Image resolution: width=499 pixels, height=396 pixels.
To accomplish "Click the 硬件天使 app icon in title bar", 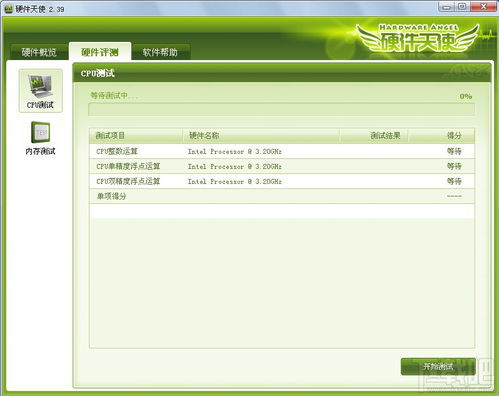I will (8, 9).
